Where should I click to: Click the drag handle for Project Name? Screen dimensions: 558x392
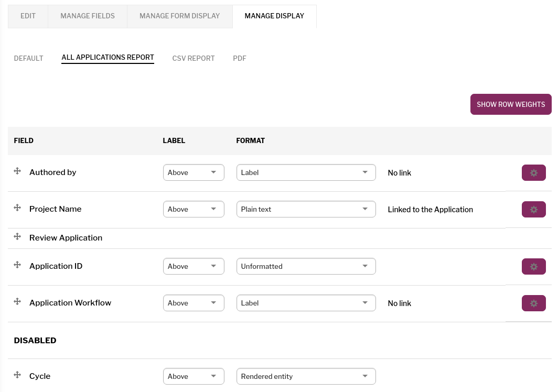(x=17, y=208)
